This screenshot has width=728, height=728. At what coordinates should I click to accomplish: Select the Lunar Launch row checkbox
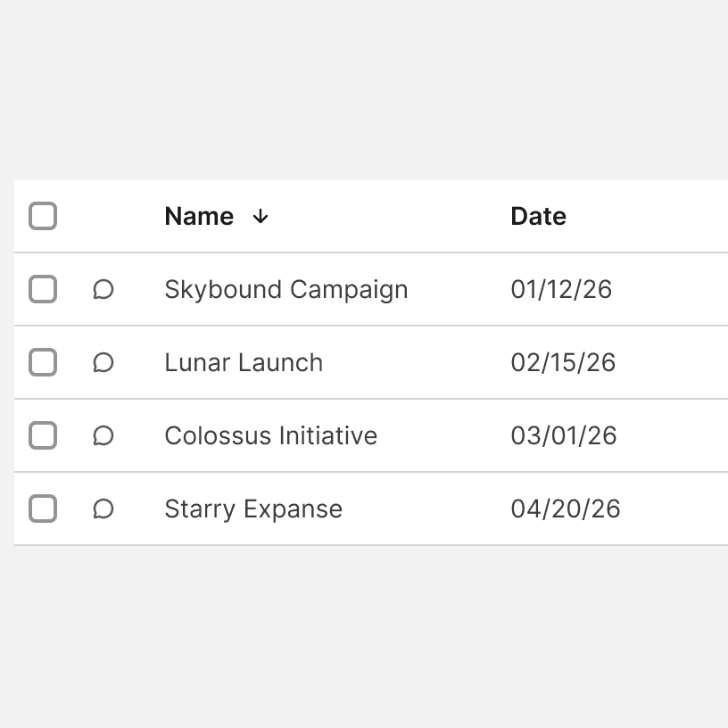(x=43, y=362)
